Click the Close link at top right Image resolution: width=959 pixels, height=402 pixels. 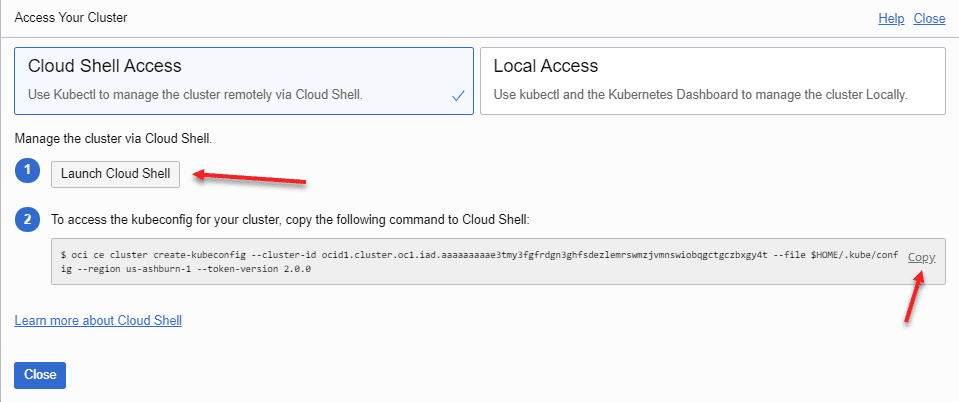click(930, 18)
